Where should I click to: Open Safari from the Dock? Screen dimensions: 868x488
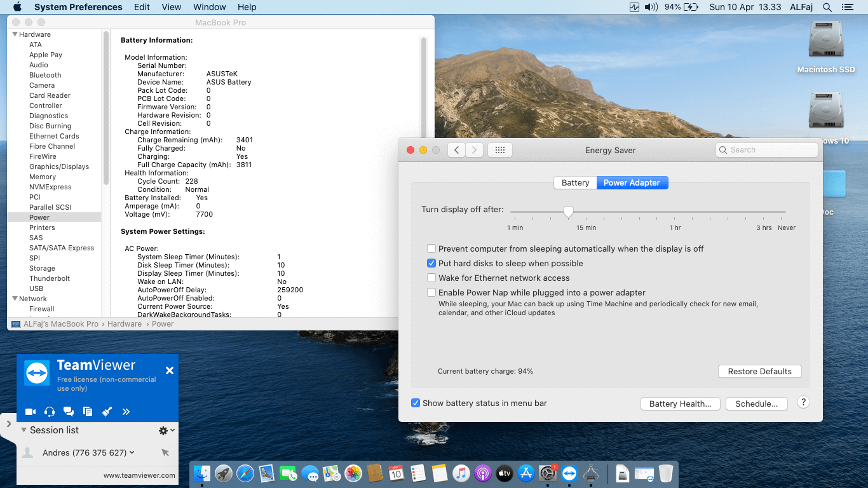pyautogui.click(x=245, y=473)
